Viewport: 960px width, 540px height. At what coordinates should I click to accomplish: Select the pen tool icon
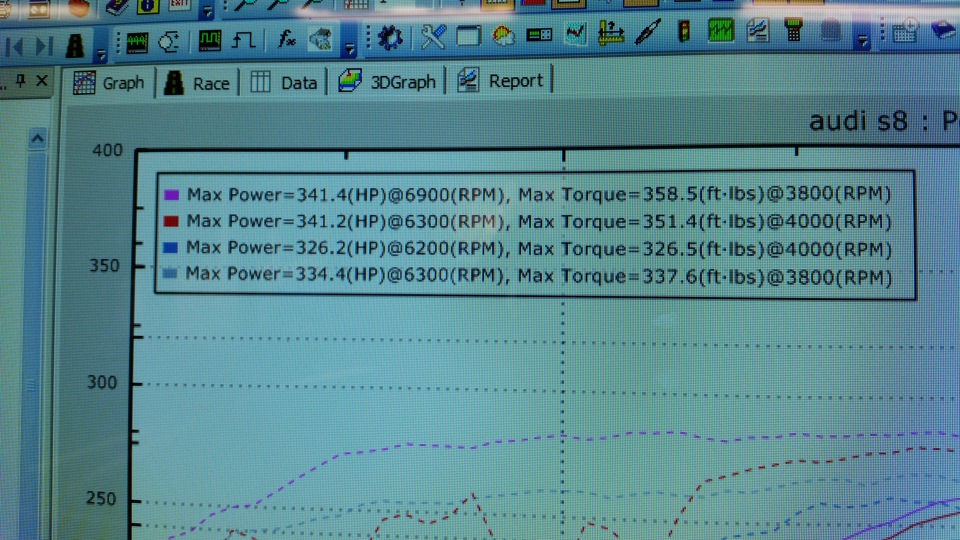click(x=647, y=31)
